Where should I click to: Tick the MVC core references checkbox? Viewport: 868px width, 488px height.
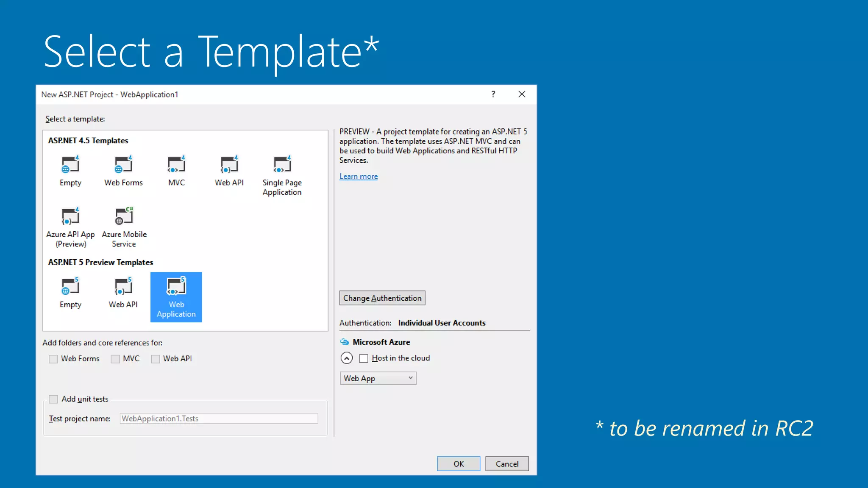(x=115, y=359)
